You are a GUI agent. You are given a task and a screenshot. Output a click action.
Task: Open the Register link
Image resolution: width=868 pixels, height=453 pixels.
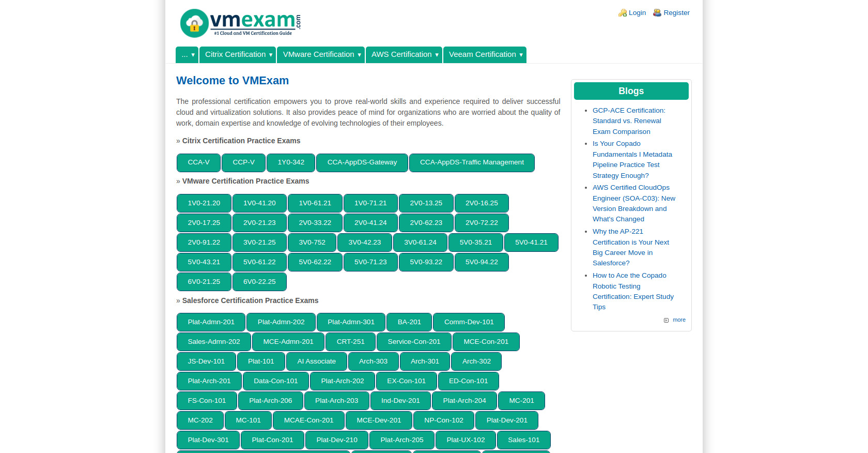(x=676, y=13)
